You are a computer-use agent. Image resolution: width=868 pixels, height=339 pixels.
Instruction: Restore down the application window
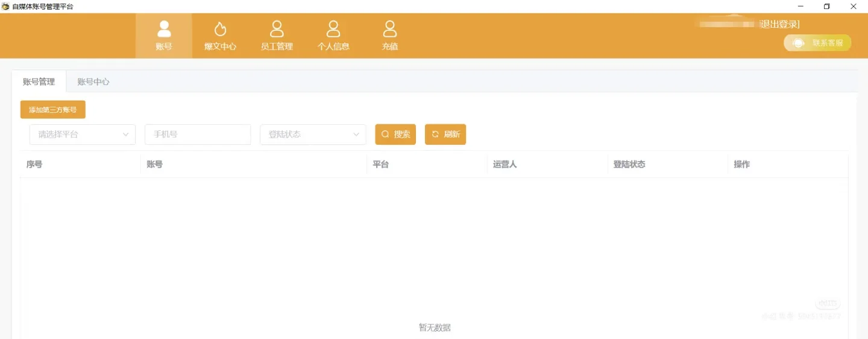827,6
